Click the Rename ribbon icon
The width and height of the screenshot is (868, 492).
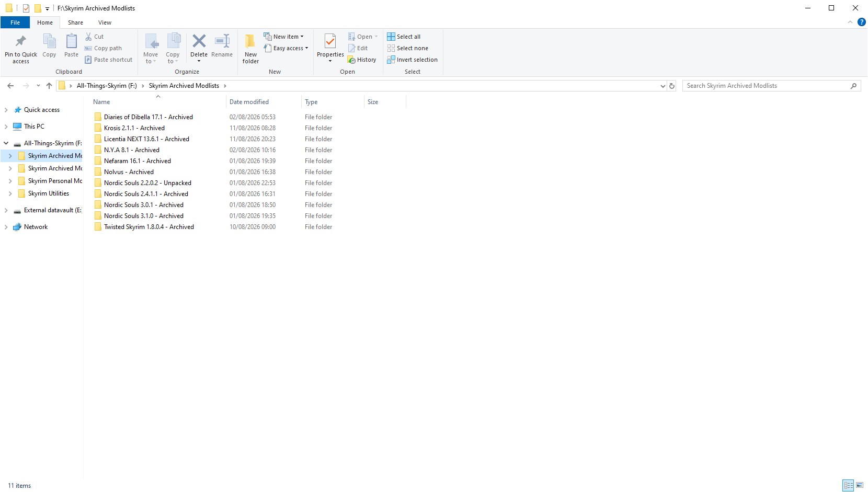point(222,41)
